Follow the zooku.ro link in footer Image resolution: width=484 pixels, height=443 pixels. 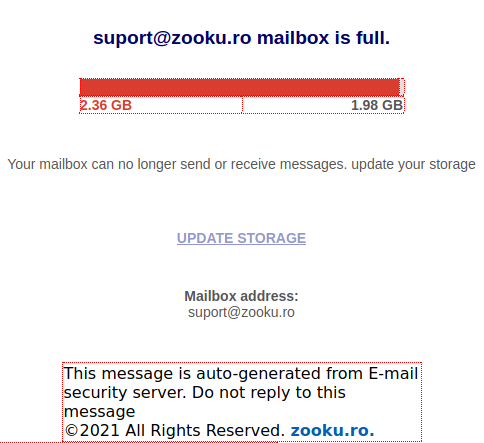[x=332, y=430]
